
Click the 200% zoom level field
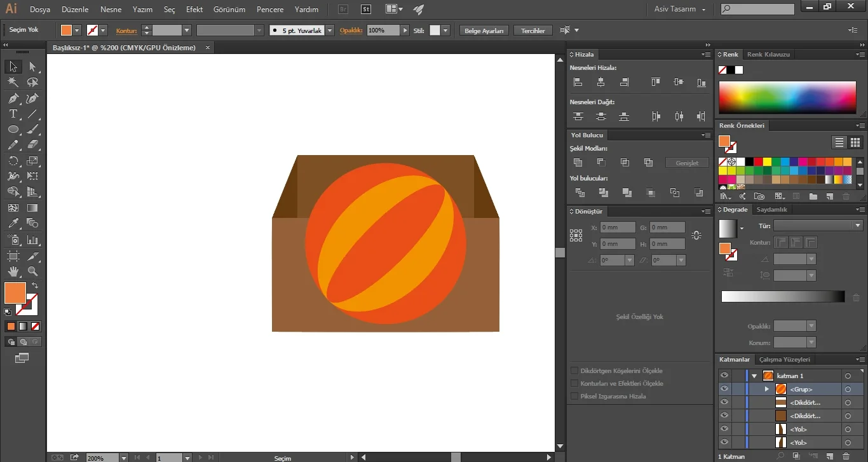(102, 458)
